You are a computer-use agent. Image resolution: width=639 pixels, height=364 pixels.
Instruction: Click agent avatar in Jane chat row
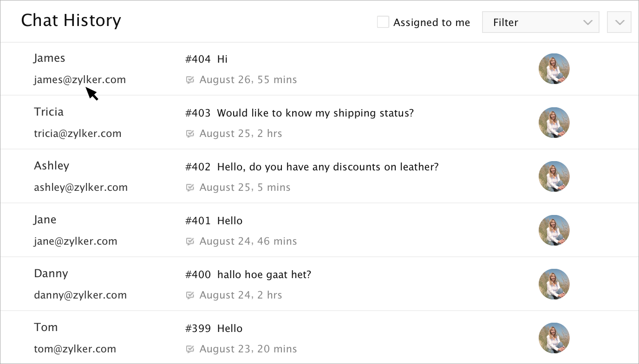pyautogui.click(x=554, y=230)
